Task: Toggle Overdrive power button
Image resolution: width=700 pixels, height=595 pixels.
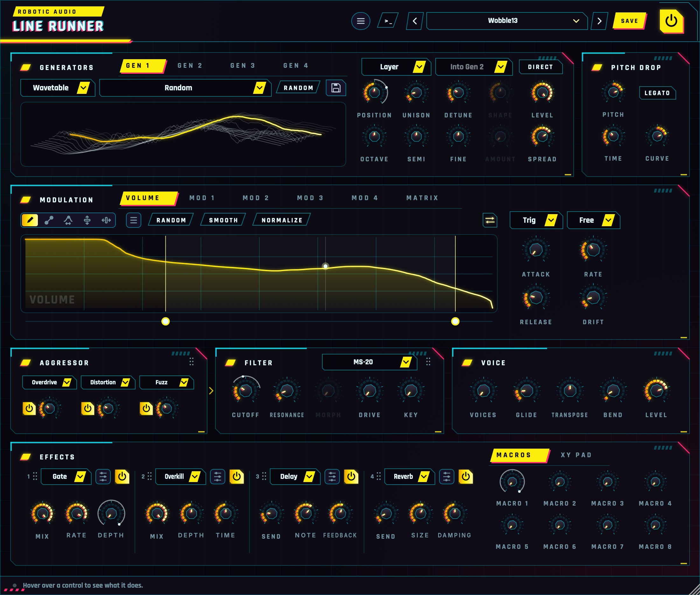Action: pyautogui.click(x=29, y=409)
